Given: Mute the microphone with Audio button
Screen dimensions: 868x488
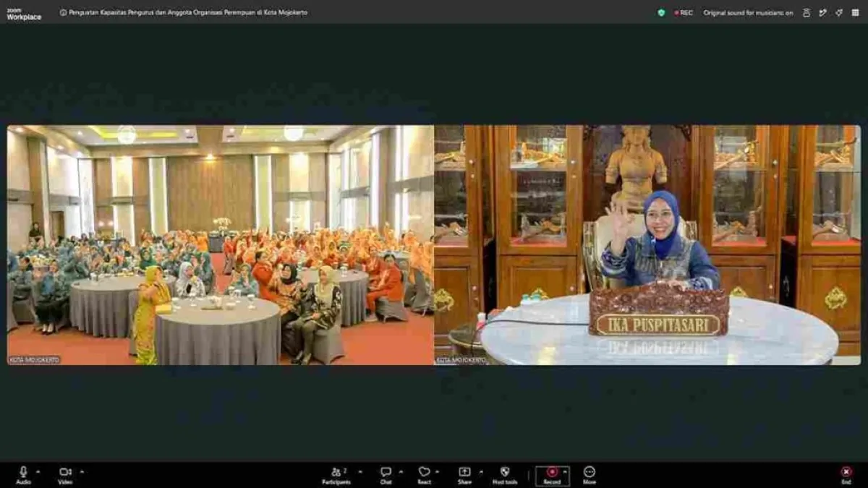Looking at the screenshot, I should [23, 475].
